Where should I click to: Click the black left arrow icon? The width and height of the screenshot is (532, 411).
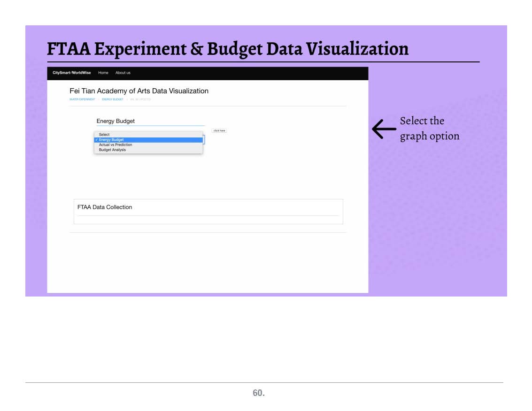pos(384,129)
